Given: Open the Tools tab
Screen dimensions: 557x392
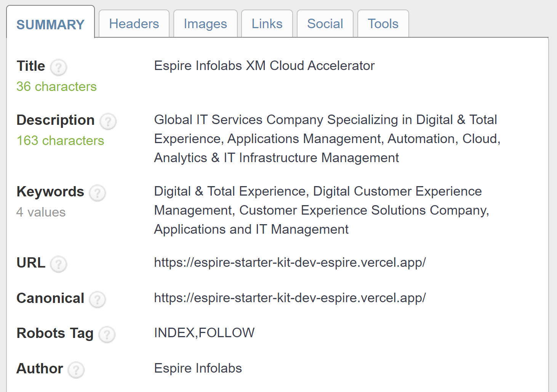Looking at the screenshot, I should pos(383,24).
